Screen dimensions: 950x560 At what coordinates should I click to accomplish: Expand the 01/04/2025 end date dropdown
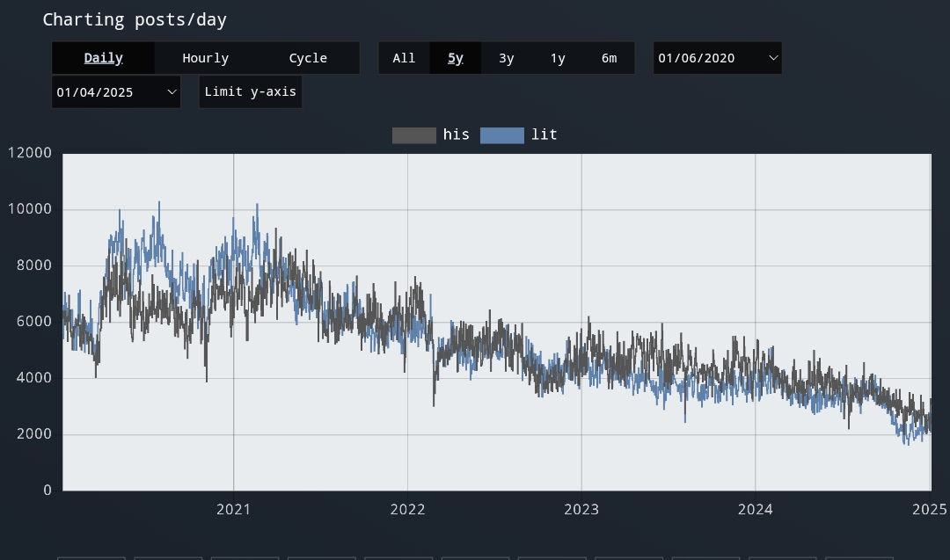[116, 91]
